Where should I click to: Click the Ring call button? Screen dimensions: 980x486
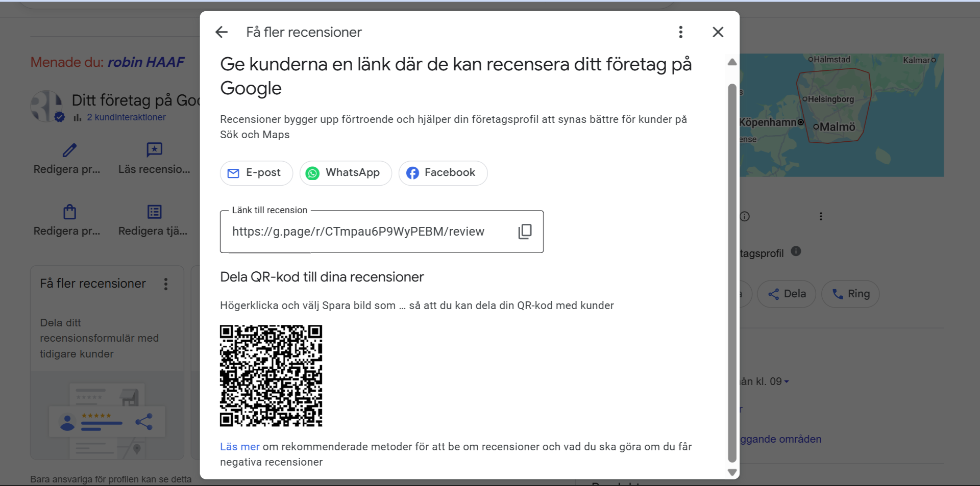[x=850, y=294]
